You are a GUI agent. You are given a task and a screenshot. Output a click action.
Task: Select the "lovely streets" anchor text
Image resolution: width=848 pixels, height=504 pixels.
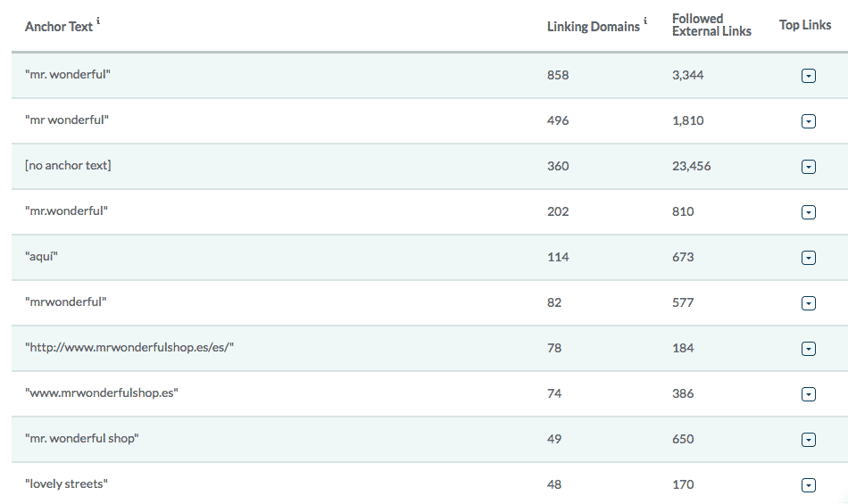click(67, 484)
